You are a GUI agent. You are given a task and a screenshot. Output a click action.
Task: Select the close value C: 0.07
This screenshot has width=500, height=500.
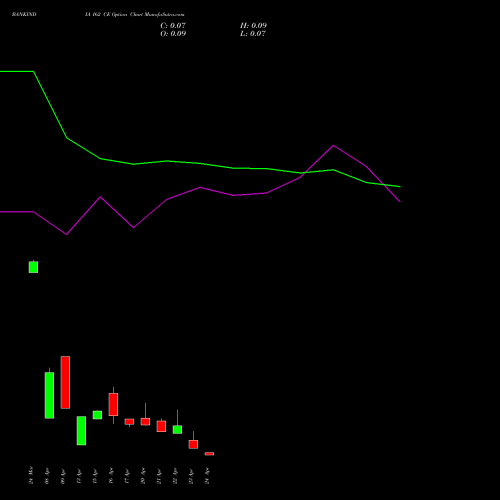(x=173, y=26)
